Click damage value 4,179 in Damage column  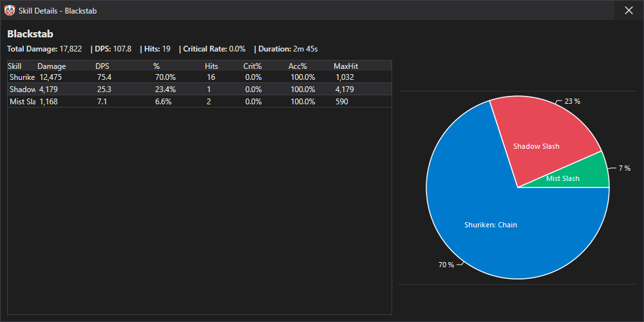tap(48, 89)
